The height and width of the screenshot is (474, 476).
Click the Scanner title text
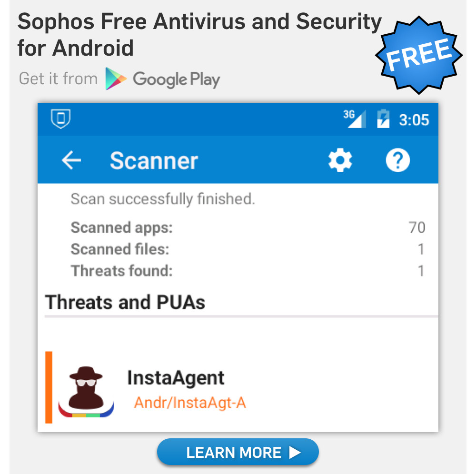pyautogui.click(x=154, y=160)
